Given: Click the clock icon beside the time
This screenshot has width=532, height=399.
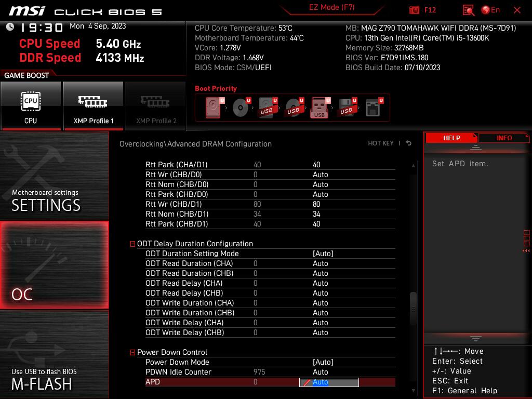Looking at the screenshot, I should 10,26.
